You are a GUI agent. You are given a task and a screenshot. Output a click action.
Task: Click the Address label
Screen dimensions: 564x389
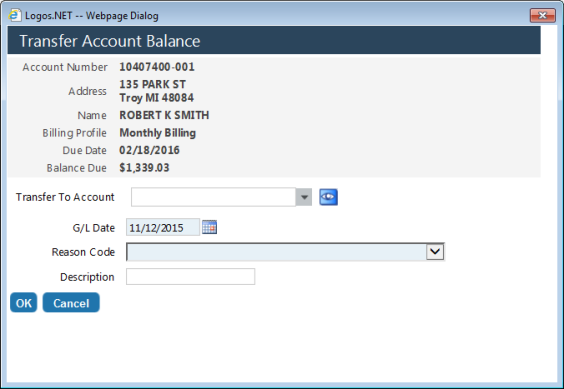(x=87, y=91)
